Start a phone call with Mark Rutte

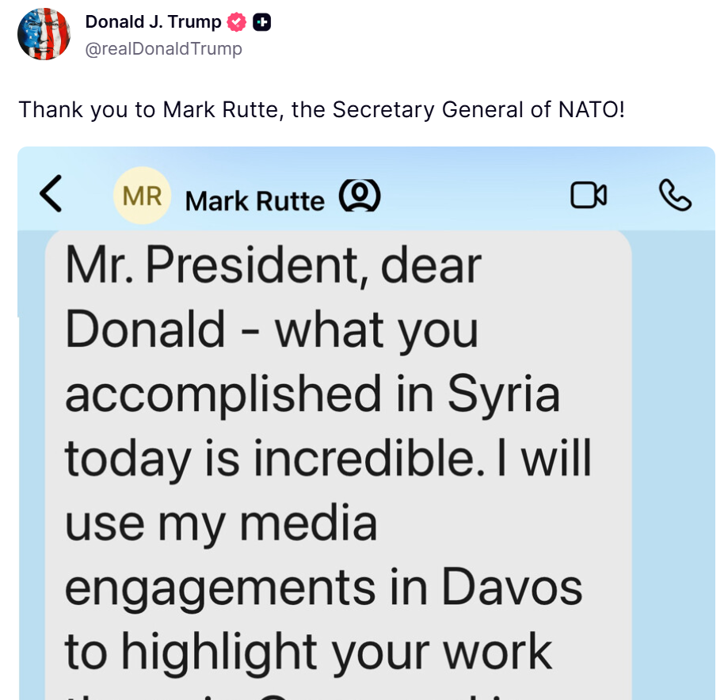coord(675,195)
